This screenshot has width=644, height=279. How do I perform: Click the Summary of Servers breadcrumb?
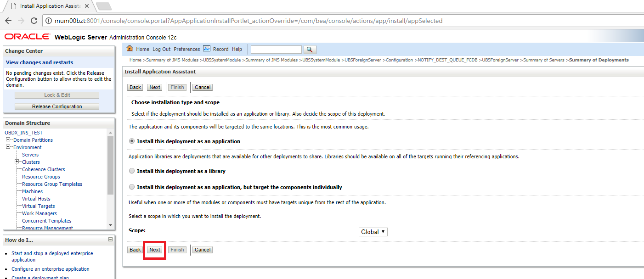[544, 60]
